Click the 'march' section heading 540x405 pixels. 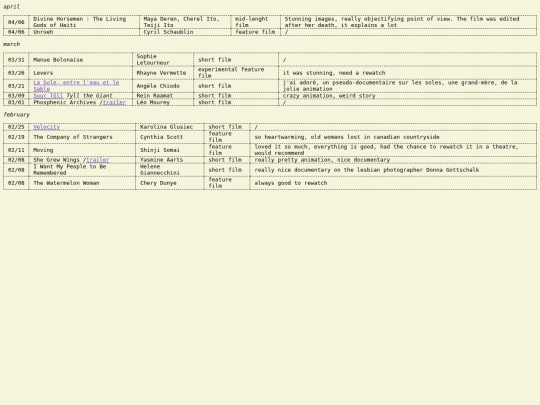11,44
